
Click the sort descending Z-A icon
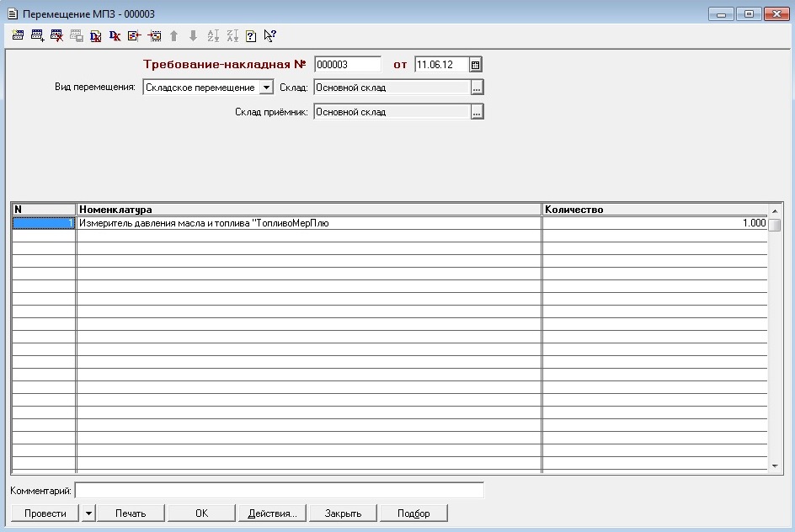pos(232,35)
